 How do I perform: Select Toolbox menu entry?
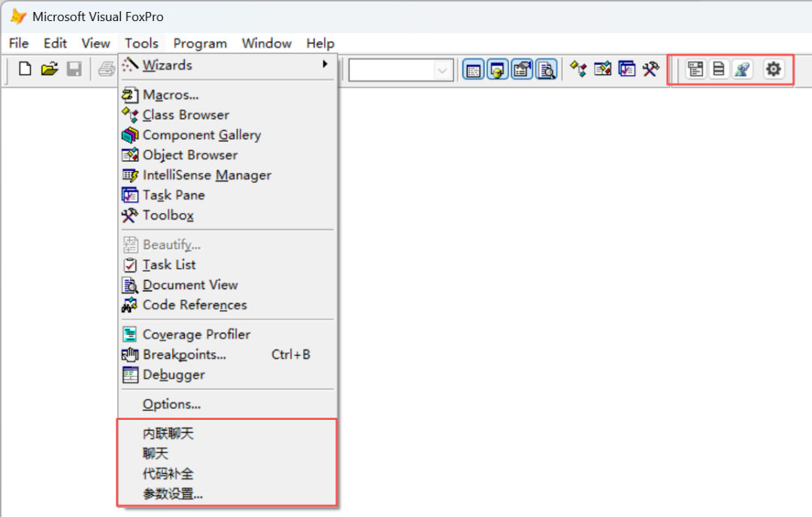pos(228,215)
